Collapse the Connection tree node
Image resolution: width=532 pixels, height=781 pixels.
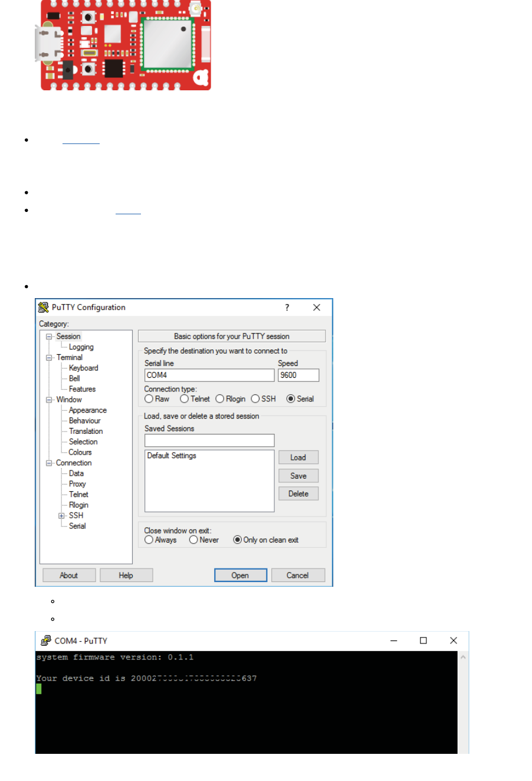pyautogui.click(x=49, y=463)
